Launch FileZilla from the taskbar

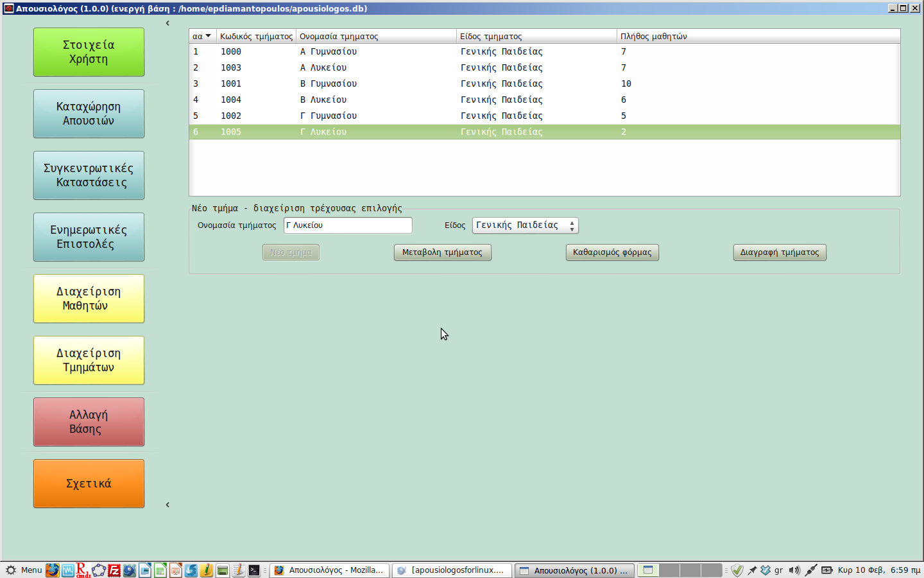tap(114, 570)
